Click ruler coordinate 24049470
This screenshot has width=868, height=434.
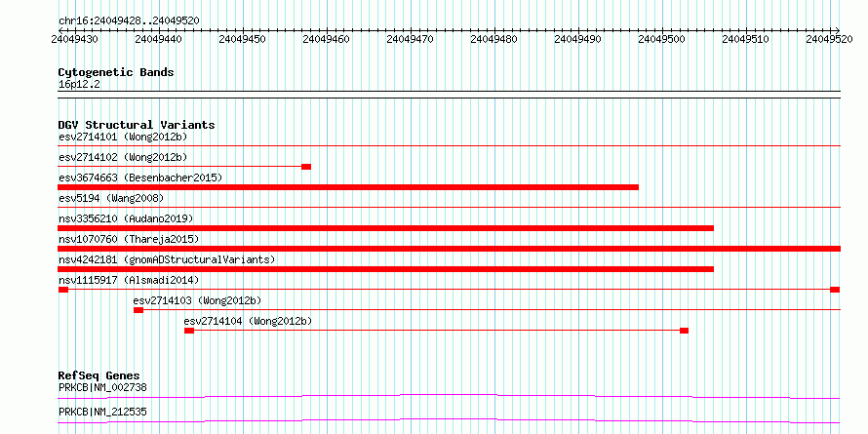tap(411, 39)
